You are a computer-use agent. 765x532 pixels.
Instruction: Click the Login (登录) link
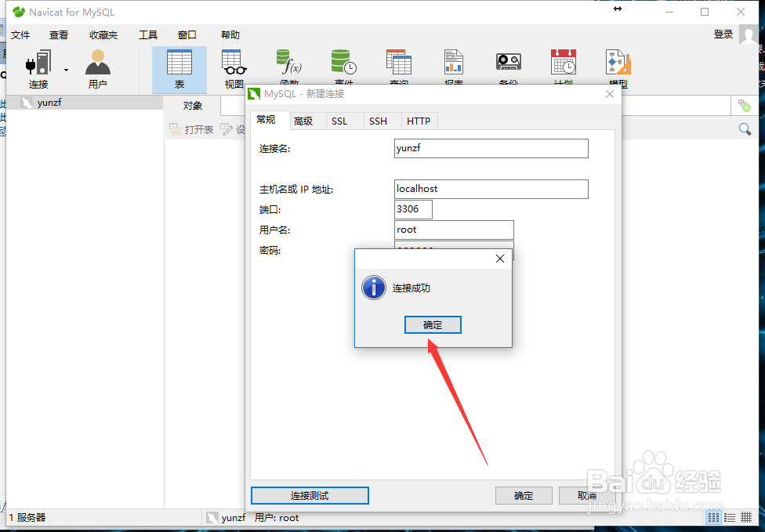[723, 34]
